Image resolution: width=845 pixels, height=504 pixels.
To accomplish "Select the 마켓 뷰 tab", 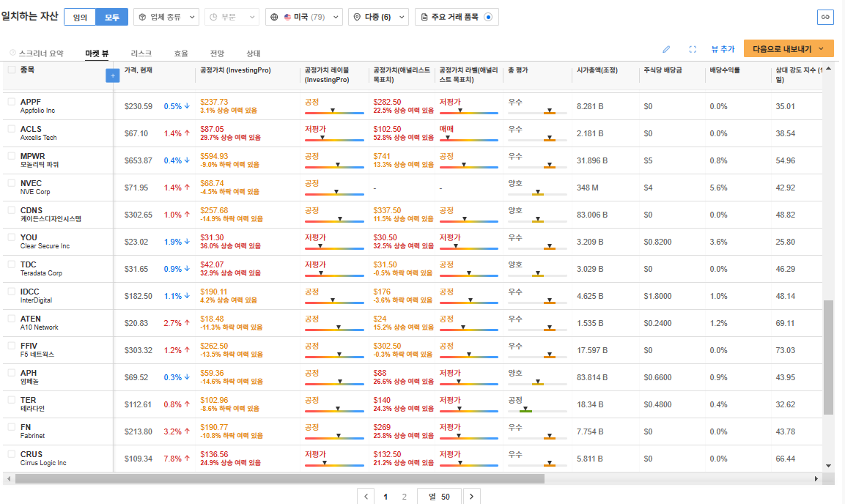I will (x=97, y=53).
